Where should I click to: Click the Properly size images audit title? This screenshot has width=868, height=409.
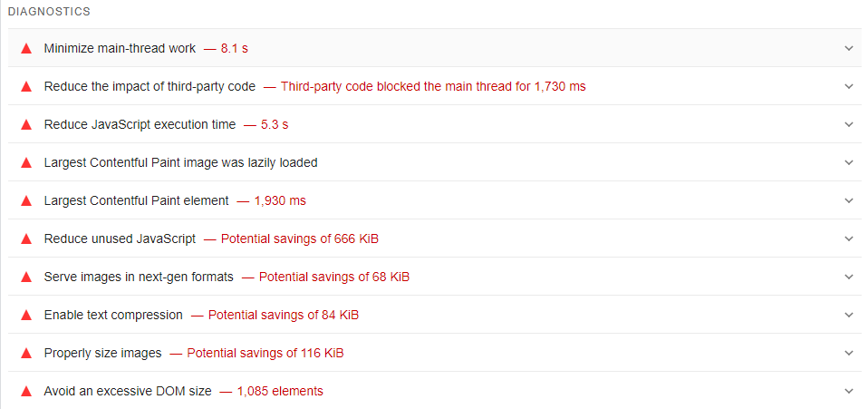point(102,353)
